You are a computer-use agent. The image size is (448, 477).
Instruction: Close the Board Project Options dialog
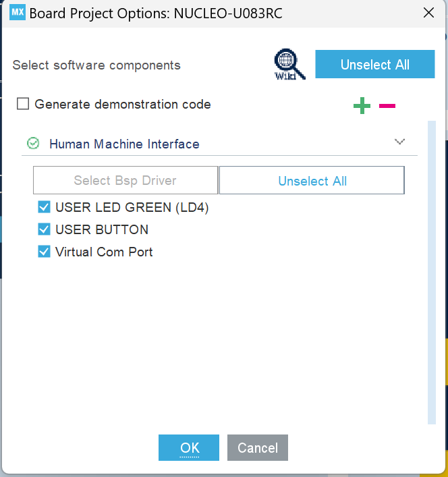click(x=428, y=13)
